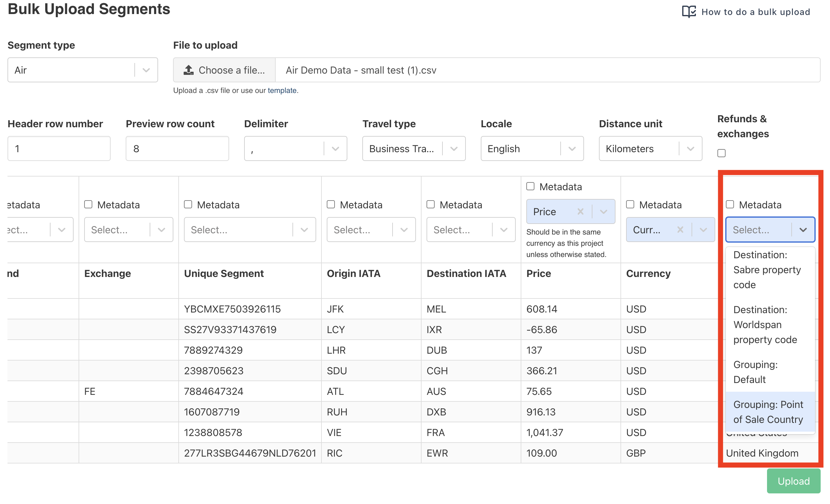Viewport: 830px width, 504px height.
Task: Click the Distance unit Kilometers chevron
Action: point(690,148)
